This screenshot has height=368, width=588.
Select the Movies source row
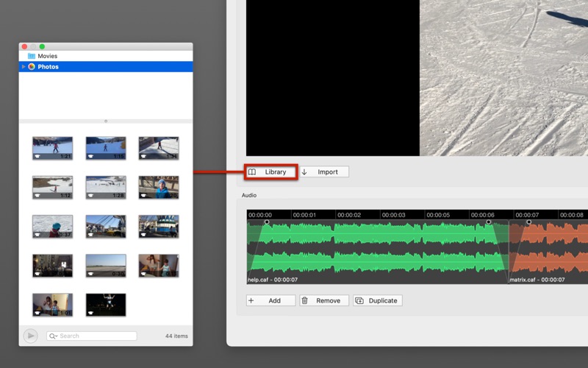point(106,56)
